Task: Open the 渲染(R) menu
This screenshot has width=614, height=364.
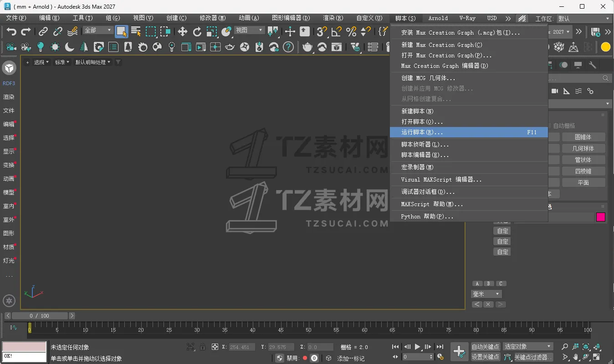Action: click(333, 18)
